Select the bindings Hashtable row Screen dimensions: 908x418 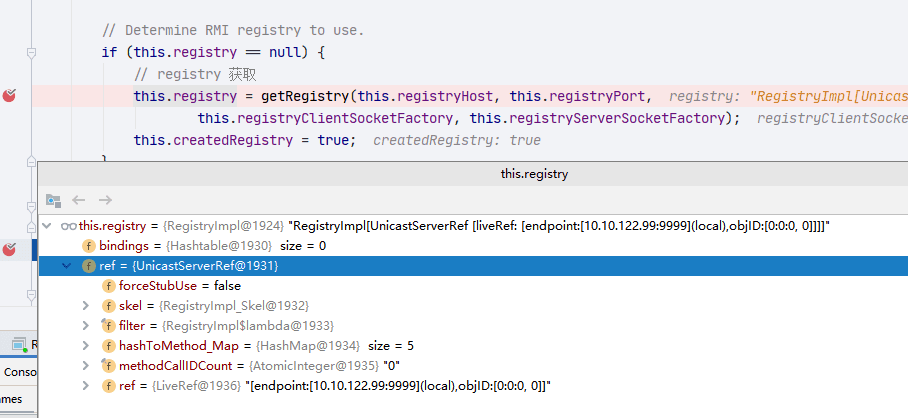[x=473, y=246]
